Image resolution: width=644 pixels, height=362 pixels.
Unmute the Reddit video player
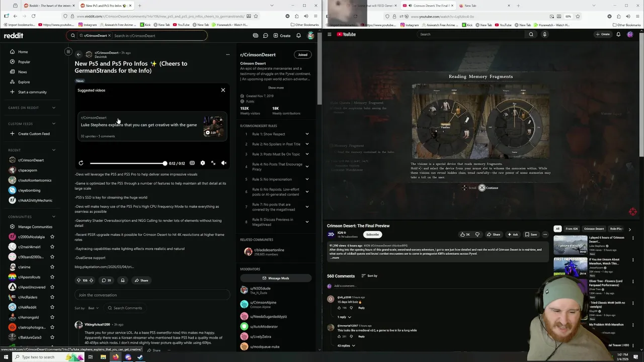coord(224,163)
